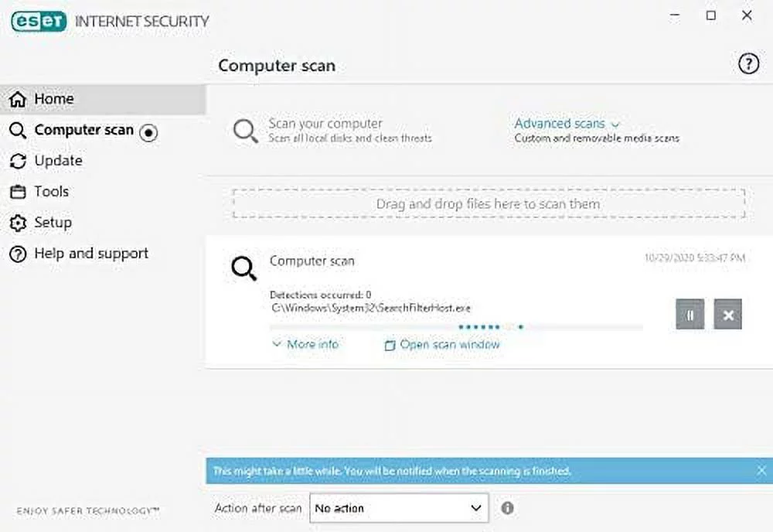Screen dimensions: 773x532
Task: Click the info icon beside Action after scan
Action: (x=508, y=508)
